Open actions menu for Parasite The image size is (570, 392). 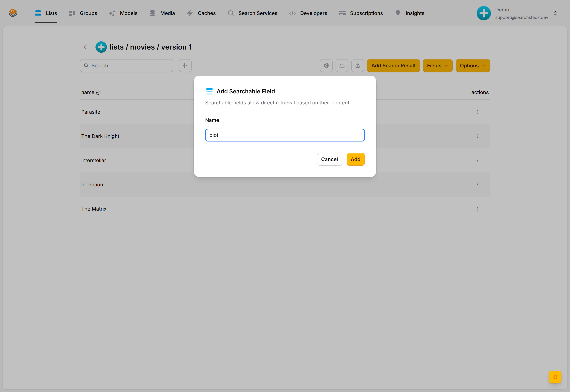click(x=478, y=112)
